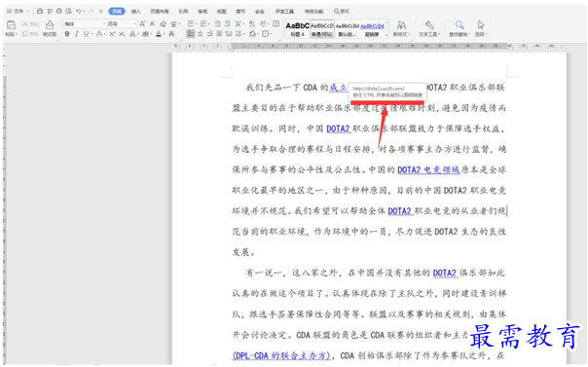The image size is (588, 367).
Task: Click the Undo arrow icon
Action: pyautogui.click(x=79, y=12)
